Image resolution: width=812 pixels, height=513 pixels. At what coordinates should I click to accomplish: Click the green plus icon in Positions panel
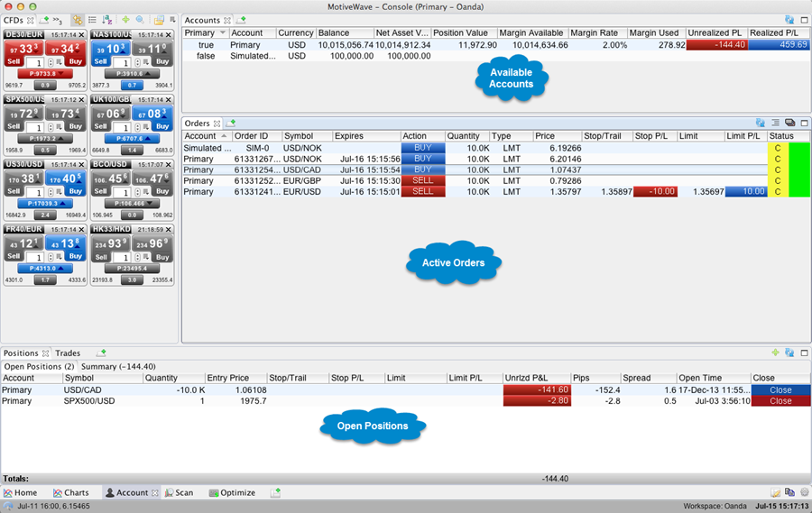coord(774,353)
